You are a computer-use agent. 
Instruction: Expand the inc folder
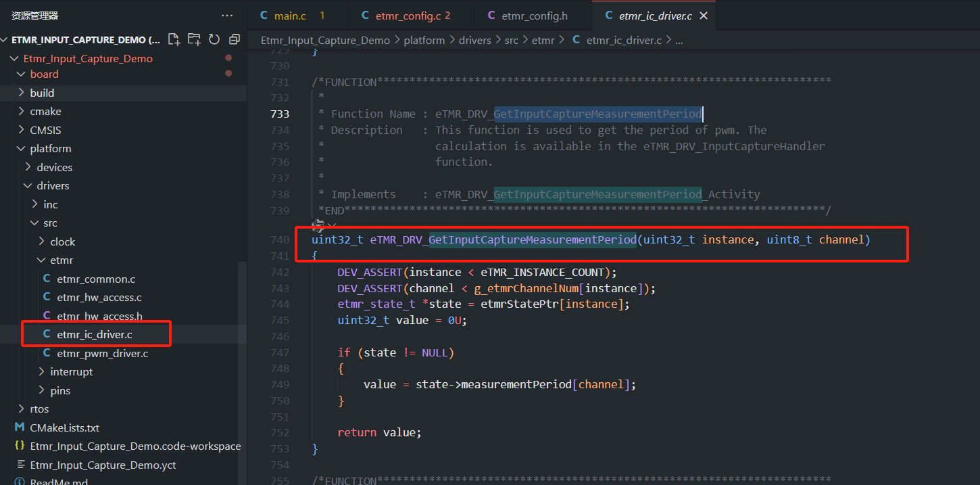[x=35, y=204]
